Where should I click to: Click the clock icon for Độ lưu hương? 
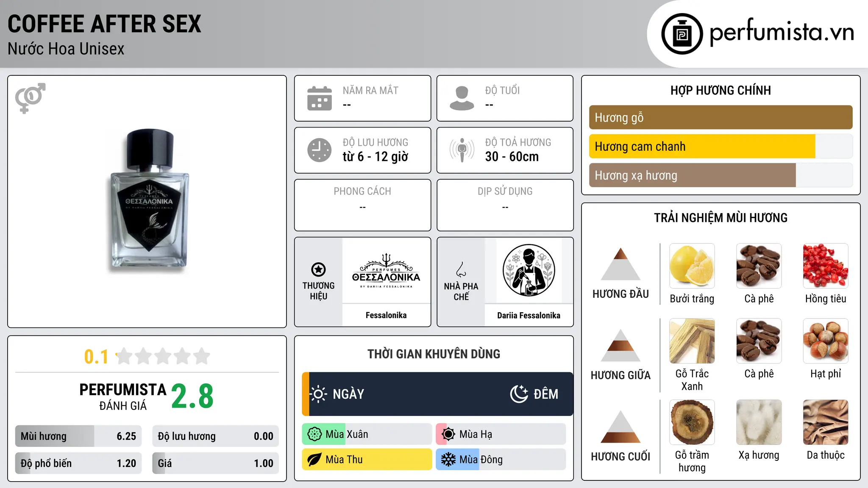click(320, 150)
